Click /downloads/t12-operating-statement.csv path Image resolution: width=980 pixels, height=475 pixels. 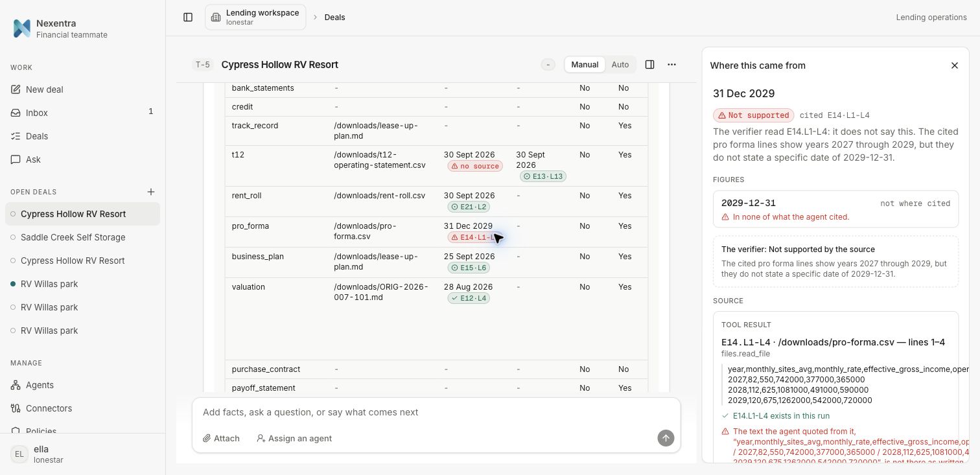click(x=379, y=160)
